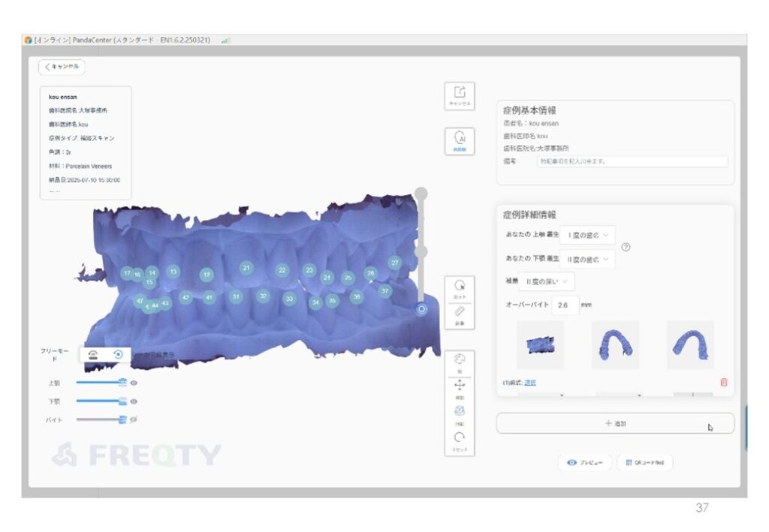Expand the lower jaw crowding dropdown
This screenshot has height=532, width=769.
click(587, 259)
